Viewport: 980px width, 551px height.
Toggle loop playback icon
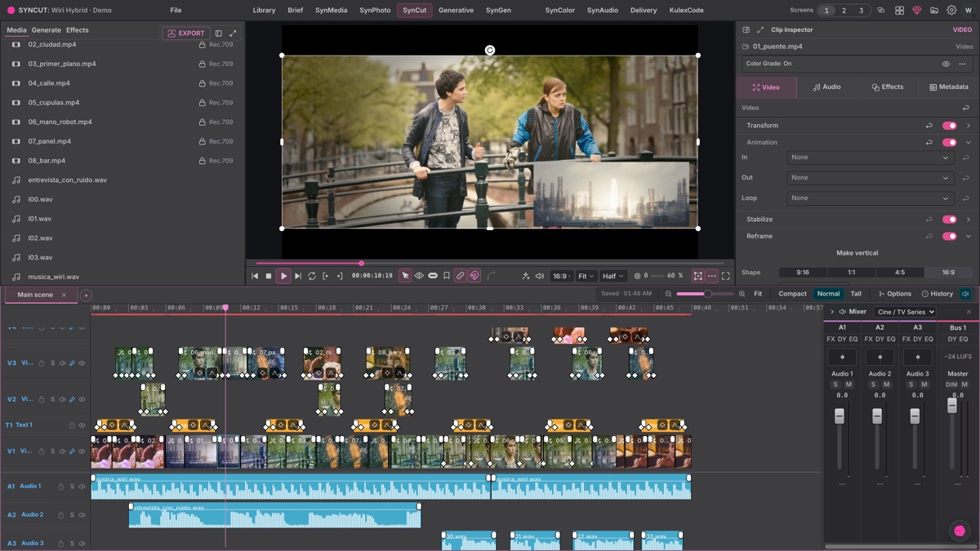[312, 276]
